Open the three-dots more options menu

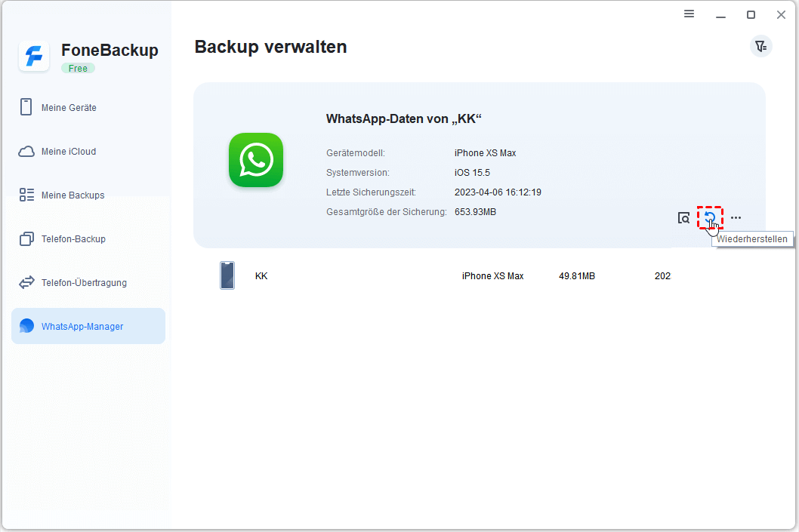click(736, 217)
